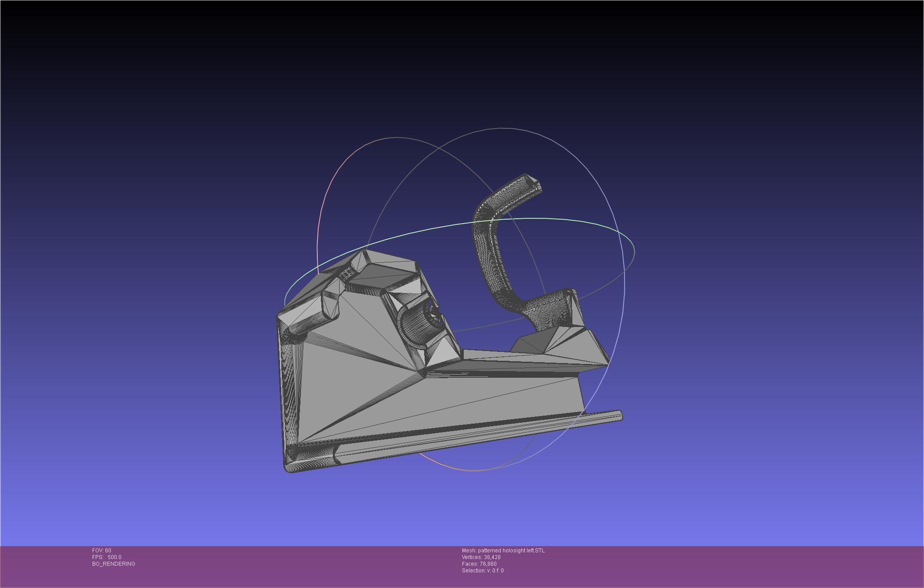Click the purple info bar background
The image size is (924, 588).
[x=712, y=566]
